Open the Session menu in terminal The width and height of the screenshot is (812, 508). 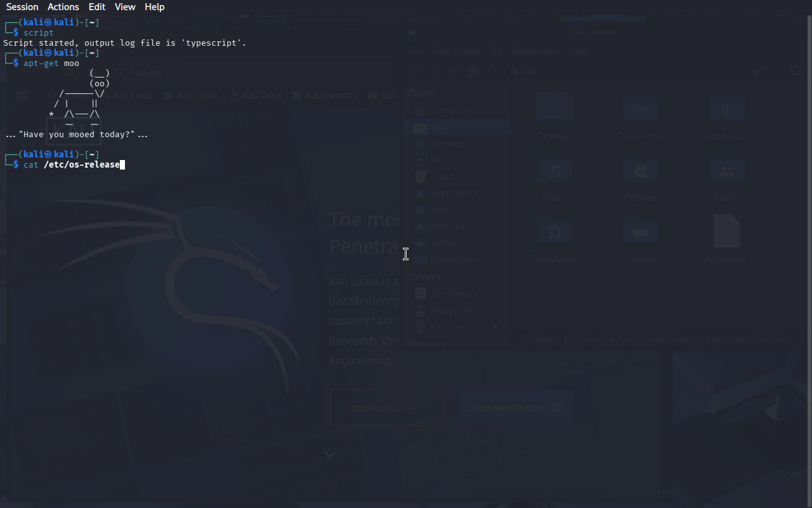(22, 7)
